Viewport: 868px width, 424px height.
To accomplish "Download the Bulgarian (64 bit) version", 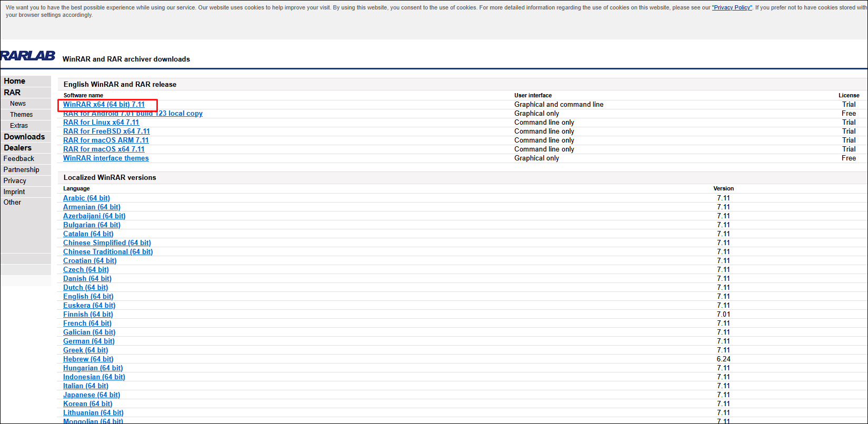I will [92, 225].
